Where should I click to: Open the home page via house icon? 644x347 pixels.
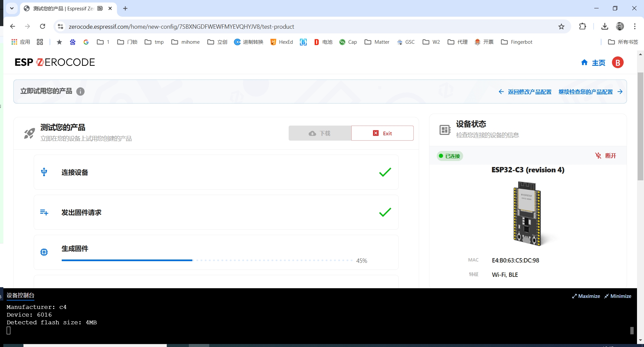tap(584, 62)
